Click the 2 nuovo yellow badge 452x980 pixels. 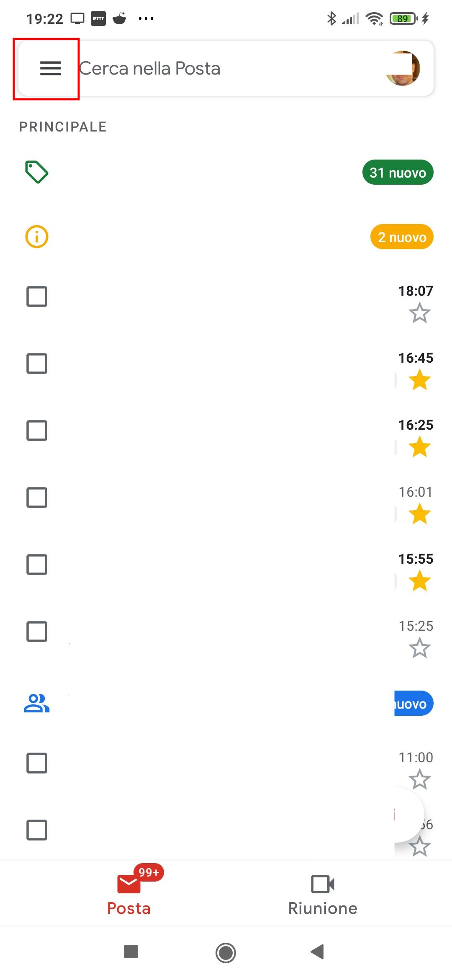402,237
